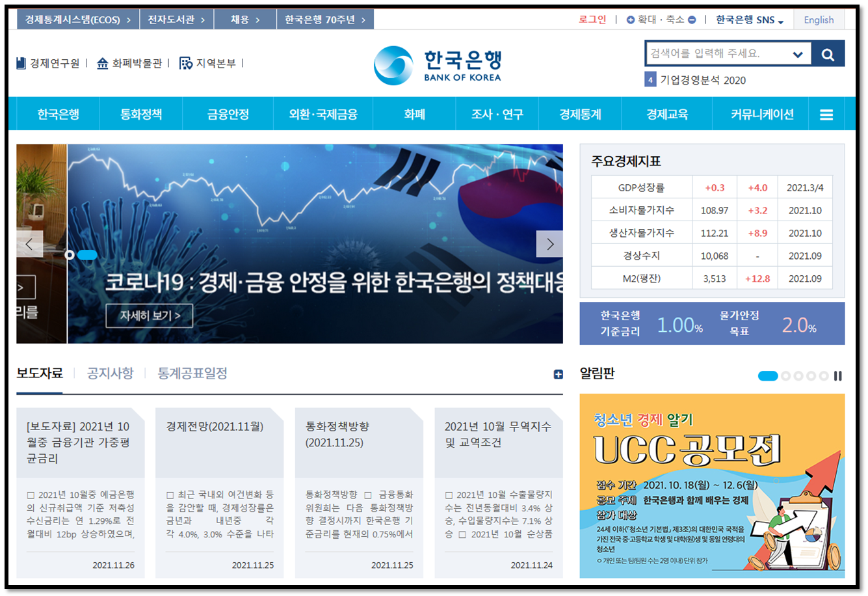868x596 pixels.
Task: Open 채용 top link
Action: (245, 20)
